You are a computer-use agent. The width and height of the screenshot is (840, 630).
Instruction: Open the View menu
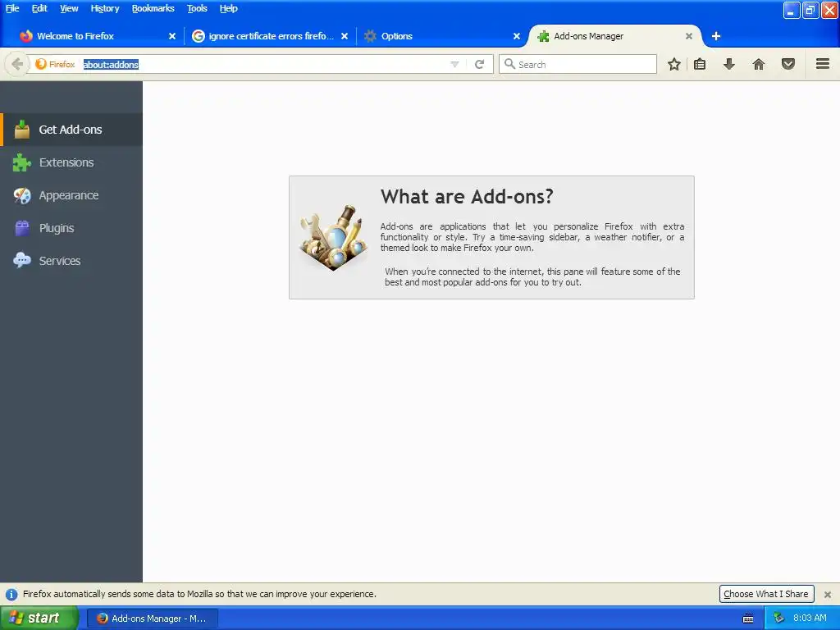pos(69,8)
